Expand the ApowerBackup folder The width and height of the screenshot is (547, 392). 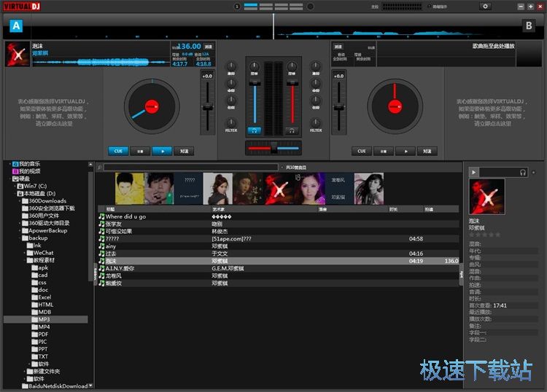point(20,231)
